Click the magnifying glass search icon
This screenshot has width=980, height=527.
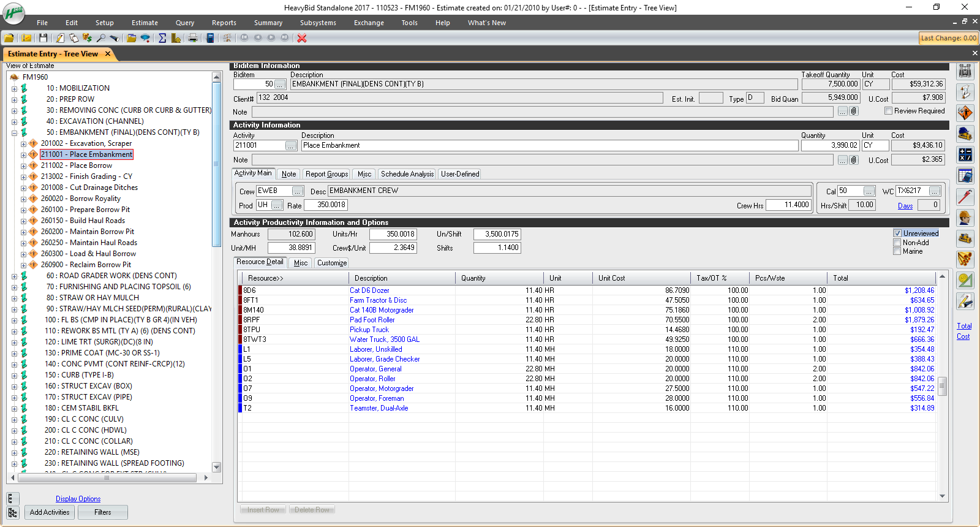[x=101, y=38]
